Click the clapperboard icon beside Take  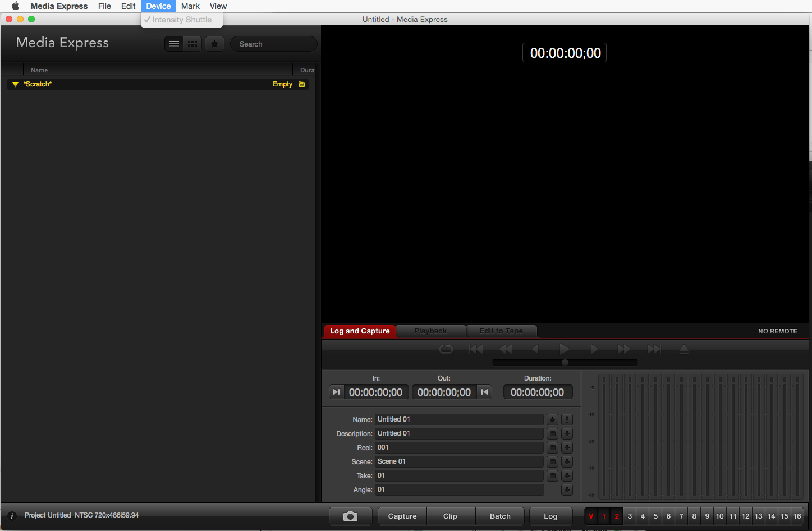pyautogui.click(x=552, y=475)
